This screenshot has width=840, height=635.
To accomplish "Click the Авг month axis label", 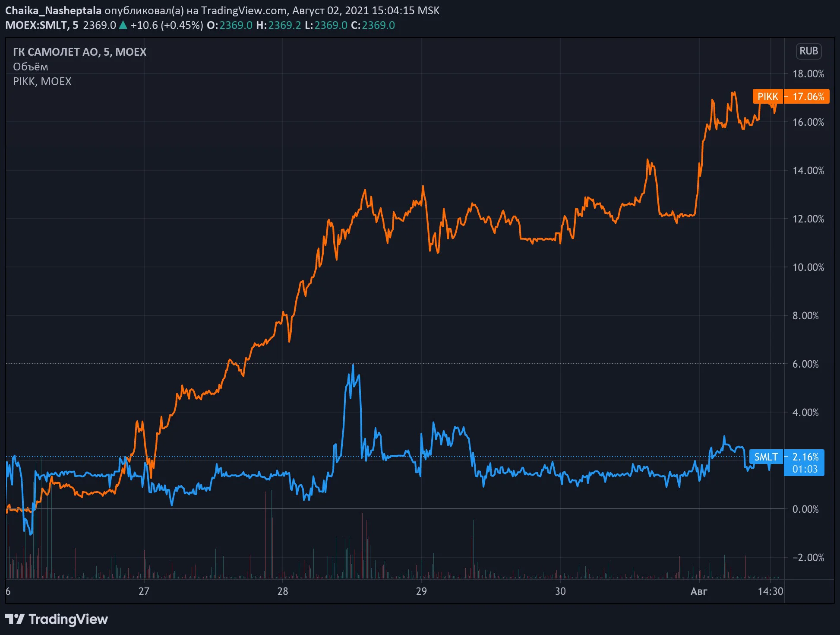I will [x=699, y=591].
